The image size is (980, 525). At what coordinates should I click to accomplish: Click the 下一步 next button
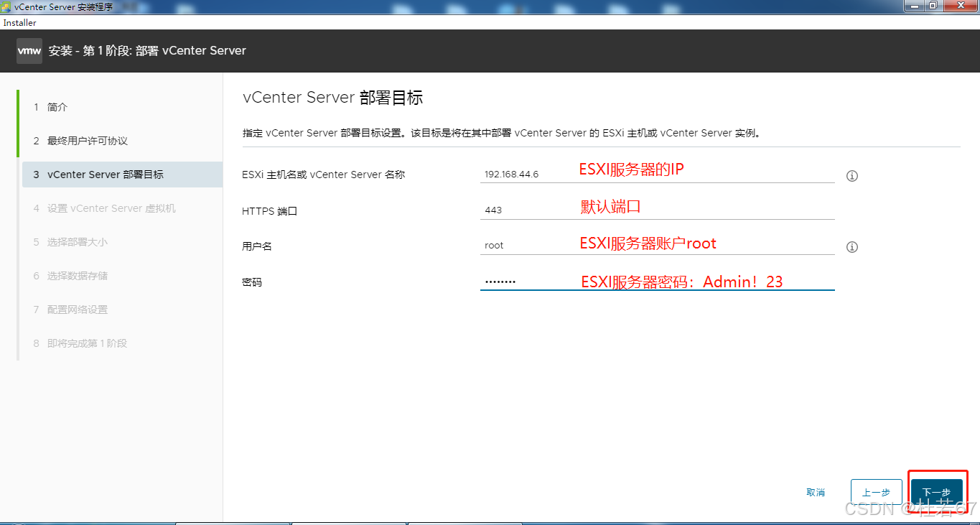coord(936,492)
